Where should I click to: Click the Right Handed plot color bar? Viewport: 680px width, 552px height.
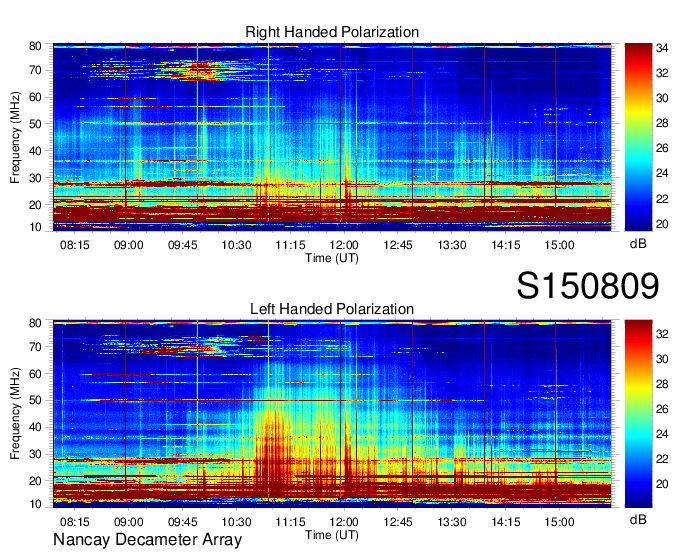coord(638,137)
